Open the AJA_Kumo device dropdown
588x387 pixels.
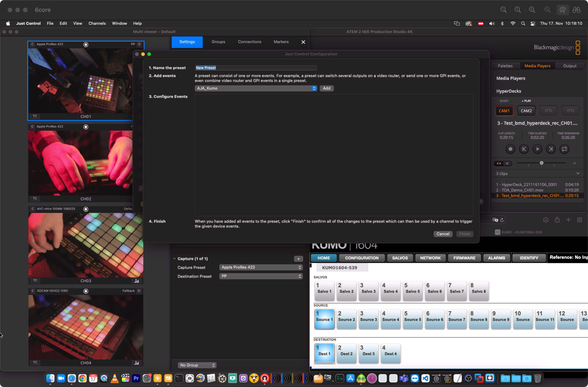click(256, 88)
